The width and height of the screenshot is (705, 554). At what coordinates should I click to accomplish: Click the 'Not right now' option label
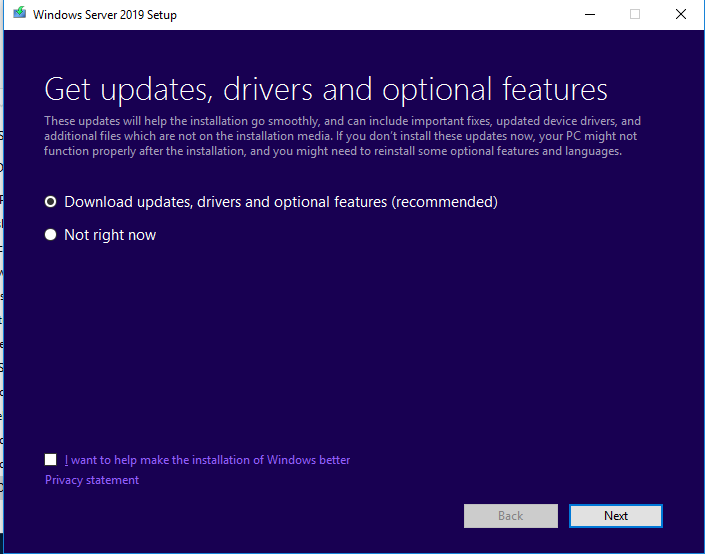tap(110, 235)
